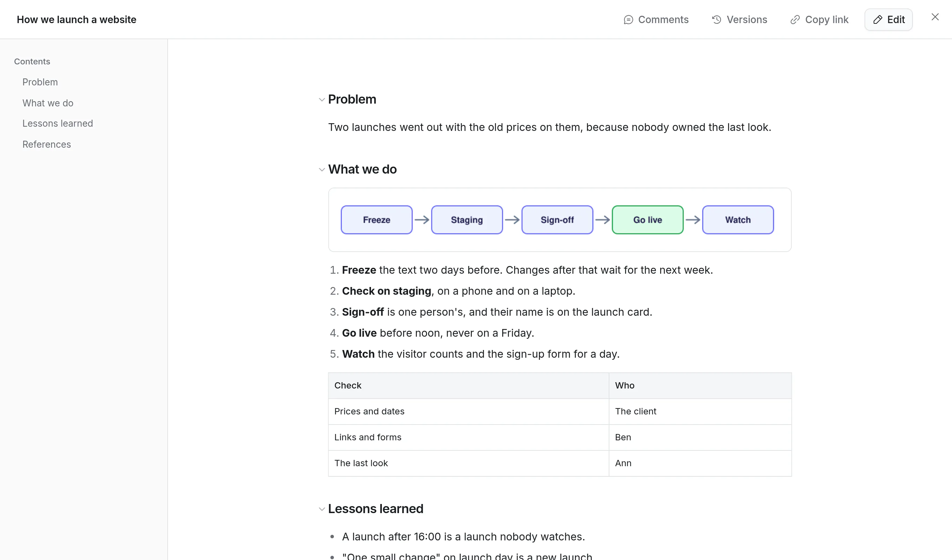Jump to References in Contents

(x=47, y=144)
